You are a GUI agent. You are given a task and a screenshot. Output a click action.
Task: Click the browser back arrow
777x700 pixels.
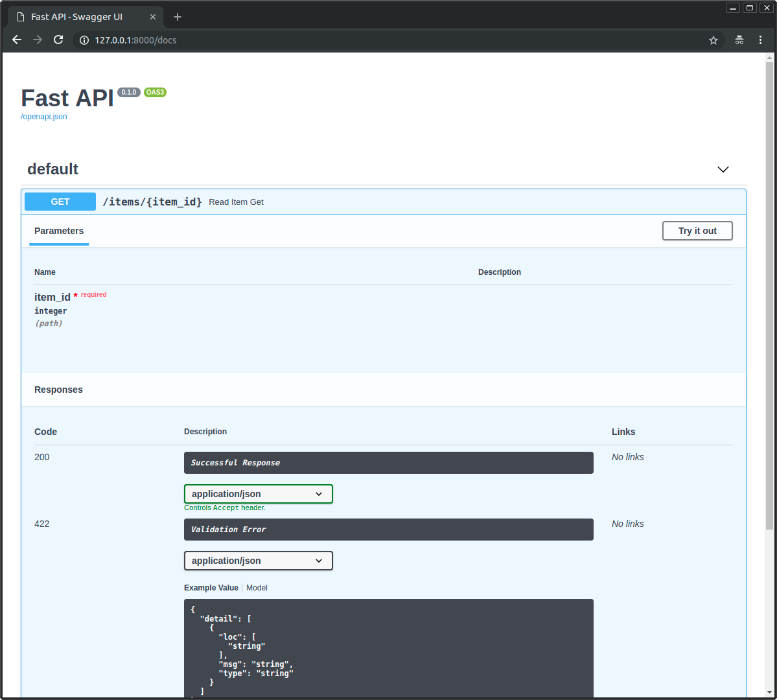tap(17, 40)
